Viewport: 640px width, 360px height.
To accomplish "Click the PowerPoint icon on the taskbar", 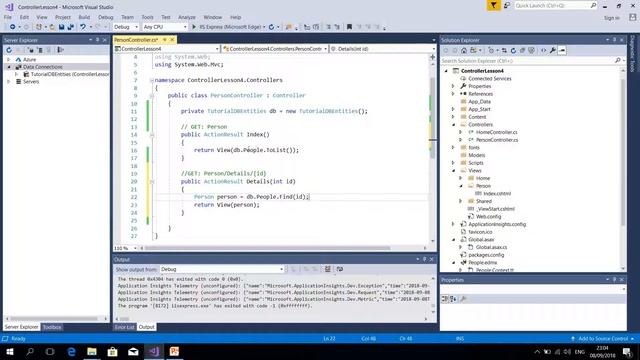I will tap(174, 351).
